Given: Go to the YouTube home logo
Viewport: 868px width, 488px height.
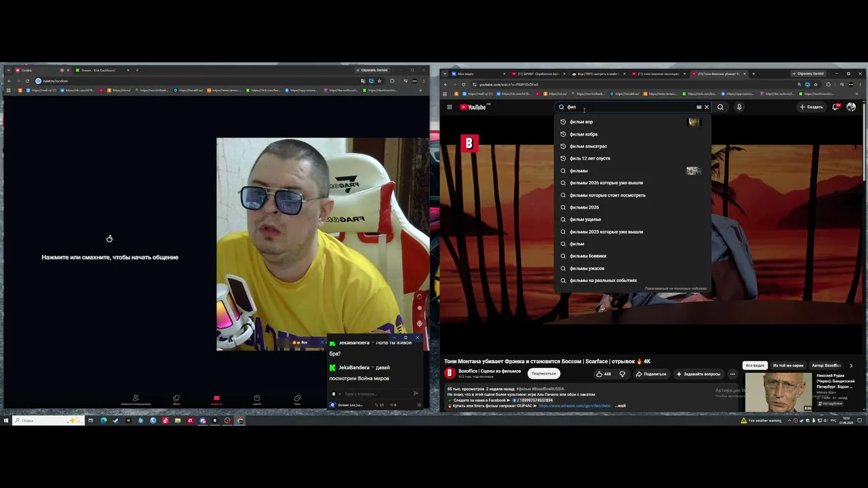Looking at the screenshot, I should pyautogui.click(x=473, y=107).
